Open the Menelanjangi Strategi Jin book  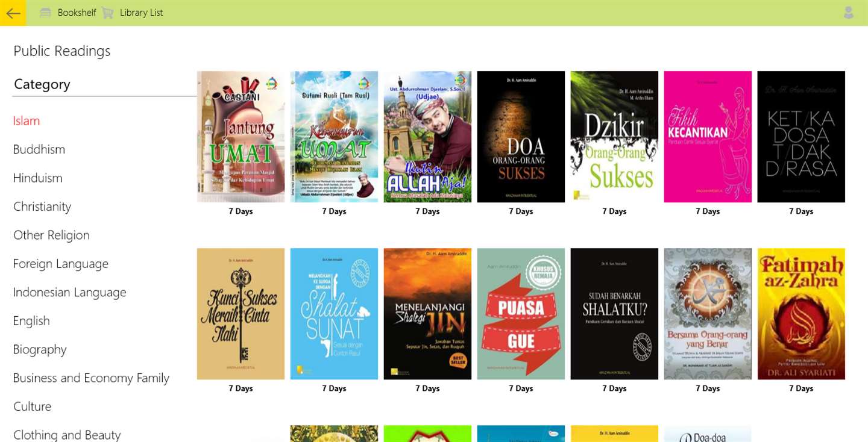point(427,314)
